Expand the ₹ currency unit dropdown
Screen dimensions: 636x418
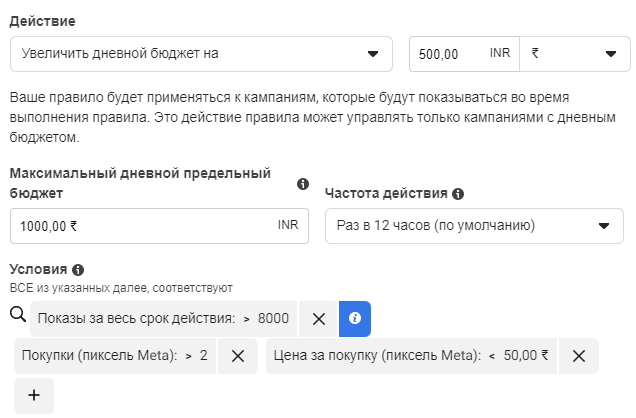pyautogui.click(x=575, y=54)
